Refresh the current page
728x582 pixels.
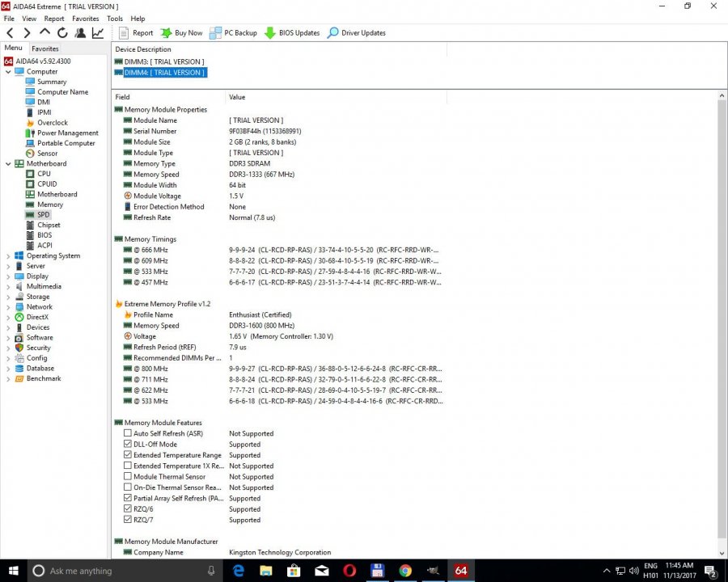(x=62, y=33)
